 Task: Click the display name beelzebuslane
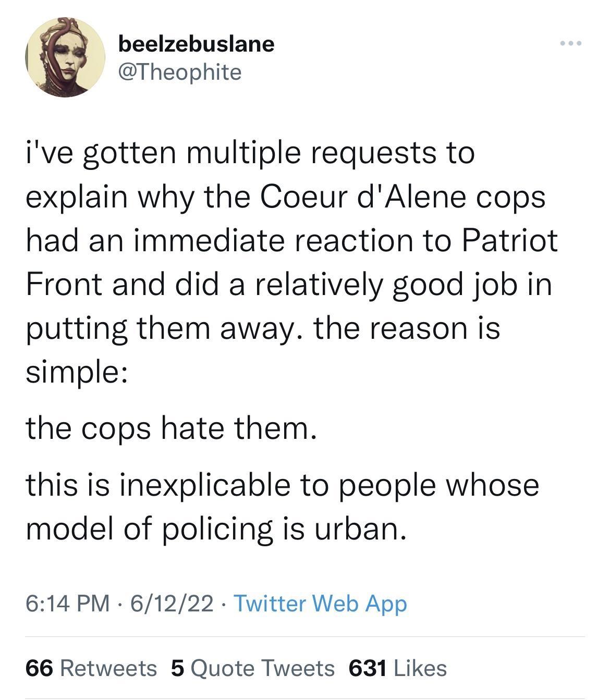coord(196,44)
